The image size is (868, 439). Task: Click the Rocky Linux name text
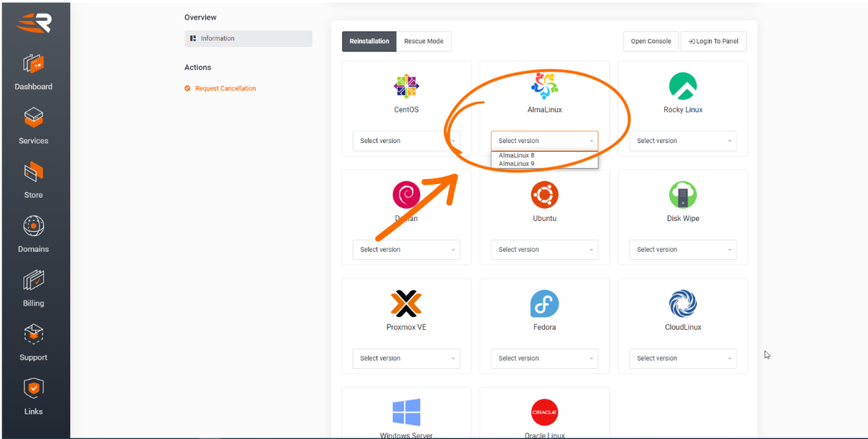coord(683,110)
